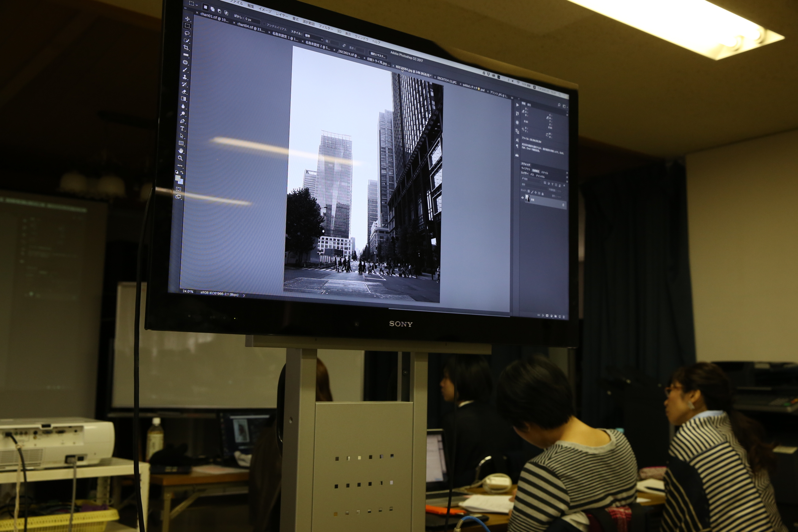Select the Patch healing tool
The width and height of the screenshot is (798, 532).
(x=185, y=62)
